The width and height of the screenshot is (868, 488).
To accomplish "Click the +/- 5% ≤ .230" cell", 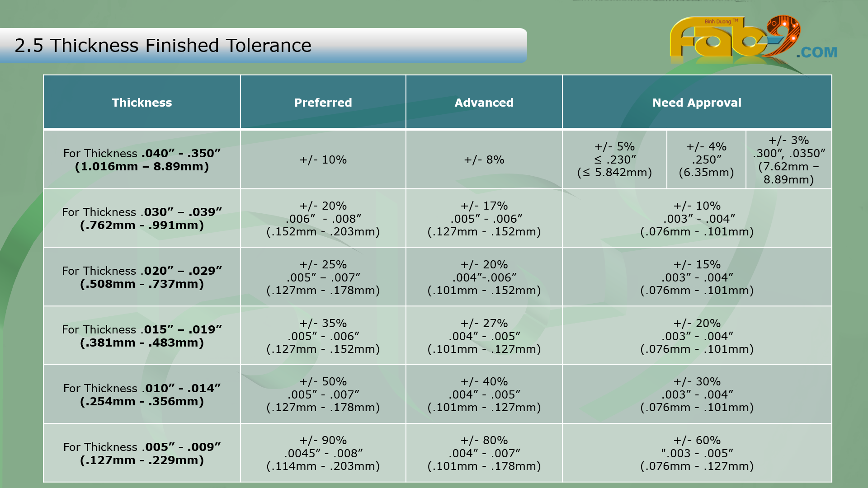I will 614,160.
